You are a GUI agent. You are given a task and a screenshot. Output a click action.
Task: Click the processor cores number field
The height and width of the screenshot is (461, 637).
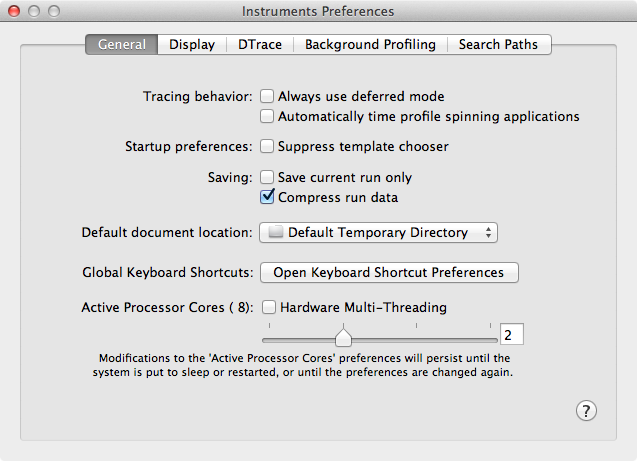coord(511,335)
